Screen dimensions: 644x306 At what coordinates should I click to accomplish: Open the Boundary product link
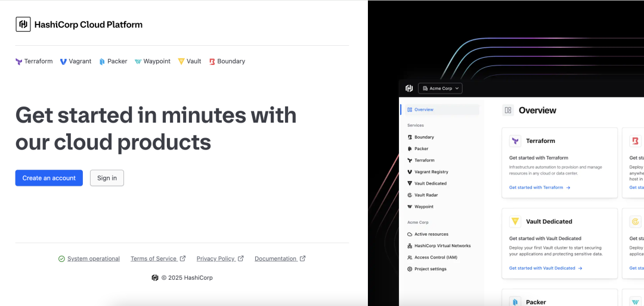(x=227, y=61)
